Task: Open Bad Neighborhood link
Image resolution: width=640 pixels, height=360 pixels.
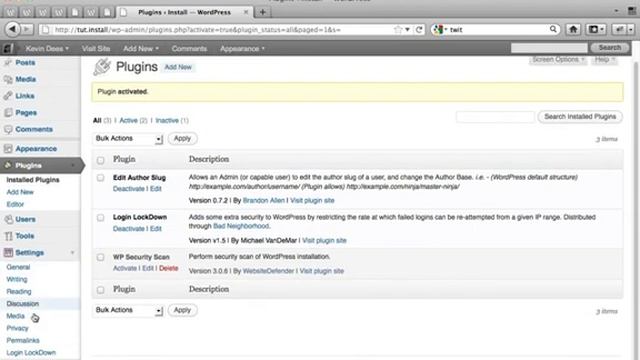Action: 241,226
